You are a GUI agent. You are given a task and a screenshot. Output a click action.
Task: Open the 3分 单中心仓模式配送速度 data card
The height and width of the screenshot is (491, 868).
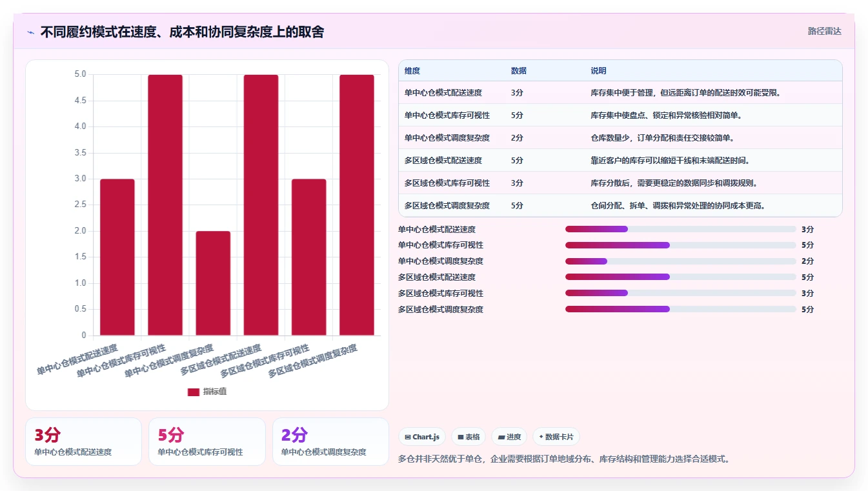click(x=83, y=441)
